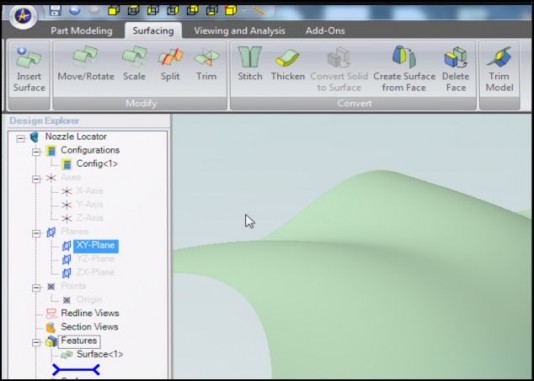Select the Move/Rotate surface tool
Viewport: 534px width, 381px height.
tap(86, 64)
